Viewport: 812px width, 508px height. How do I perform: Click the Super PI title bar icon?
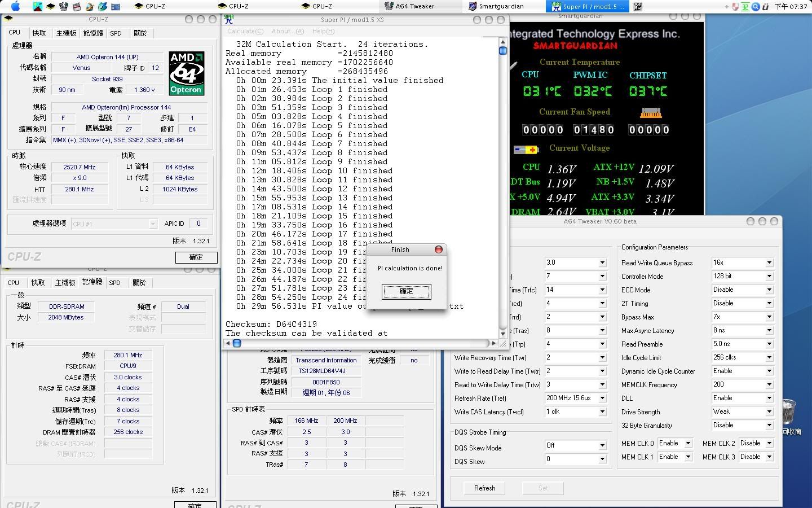[x=229, y=19]
